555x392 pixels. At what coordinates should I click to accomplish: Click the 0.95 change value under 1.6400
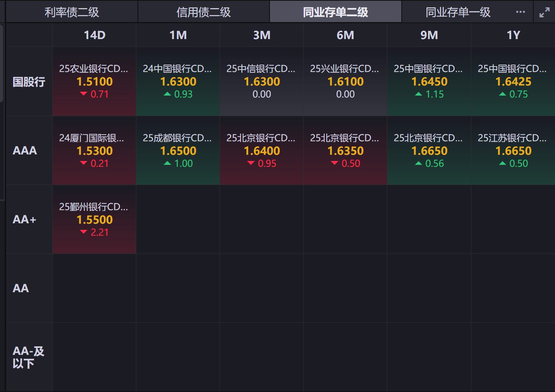click(x=267, y=163)
